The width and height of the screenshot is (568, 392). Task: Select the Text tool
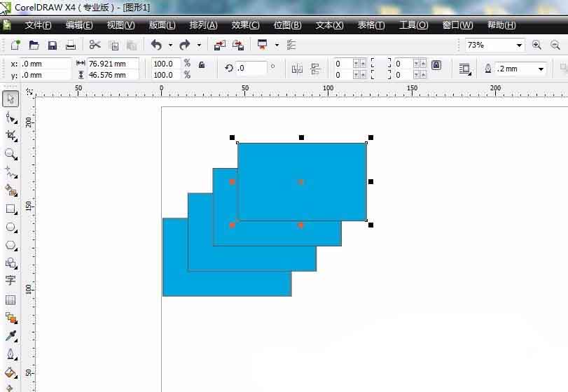[x=11, y=281]
